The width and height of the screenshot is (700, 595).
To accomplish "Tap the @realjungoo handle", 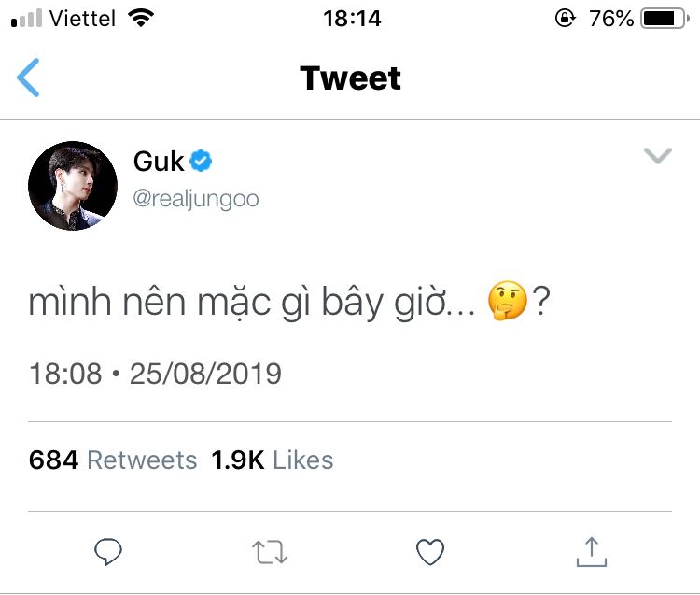I will [196, 199].
